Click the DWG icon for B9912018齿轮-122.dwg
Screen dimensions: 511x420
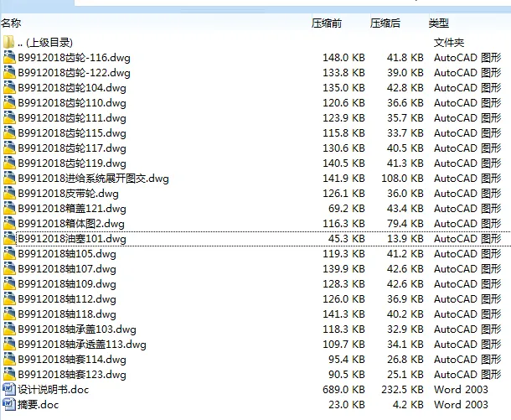pos(9,72)
